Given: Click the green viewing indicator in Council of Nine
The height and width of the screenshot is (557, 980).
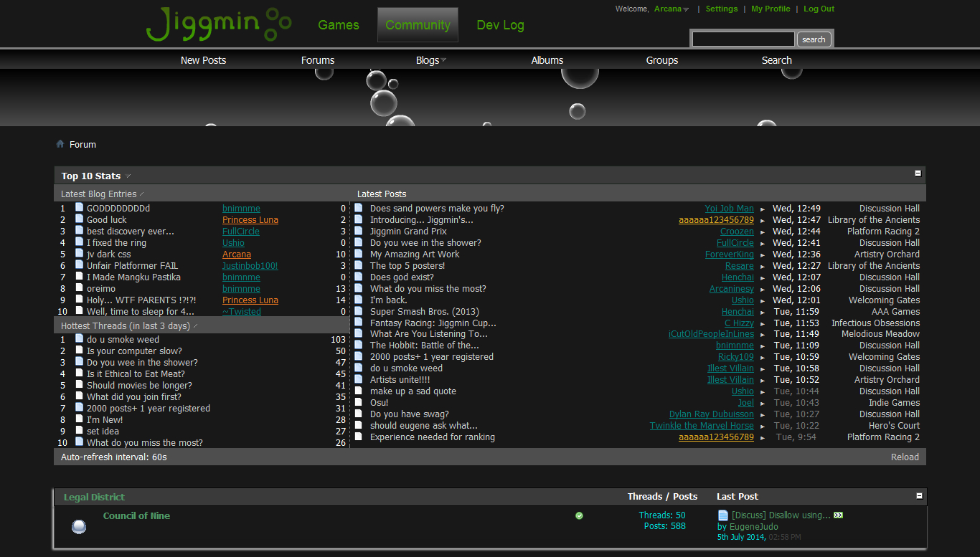Looking at the screenshot, I should (579, 515).
